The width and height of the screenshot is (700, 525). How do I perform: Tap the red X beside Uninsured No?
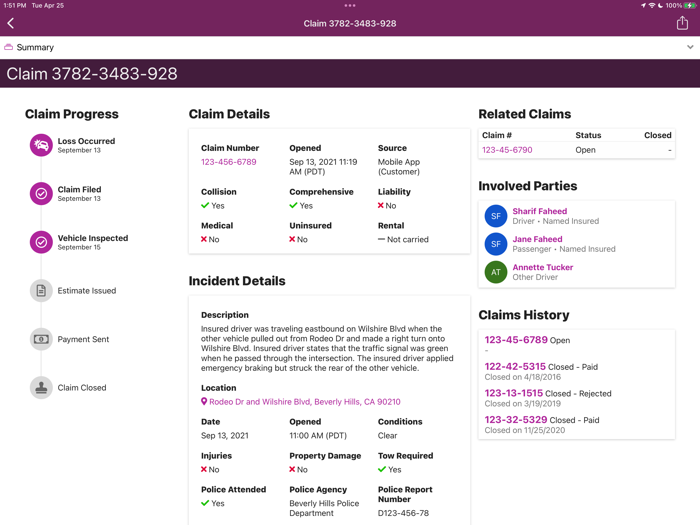coord(292,239)
